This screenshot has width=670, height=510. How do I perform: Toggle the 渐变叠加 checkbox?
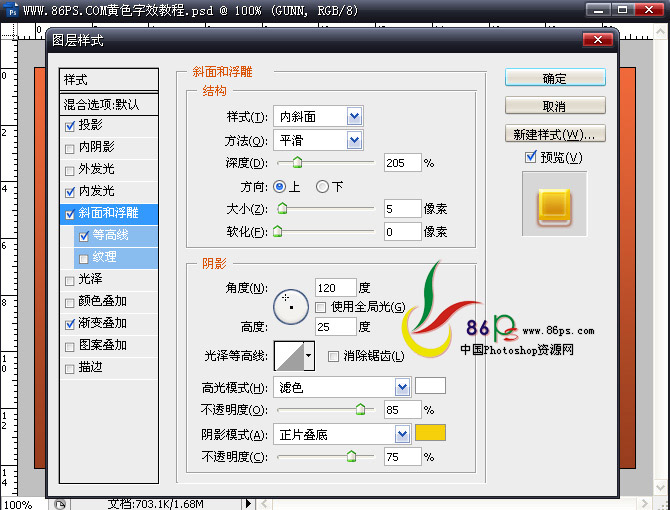click(70, 325)
